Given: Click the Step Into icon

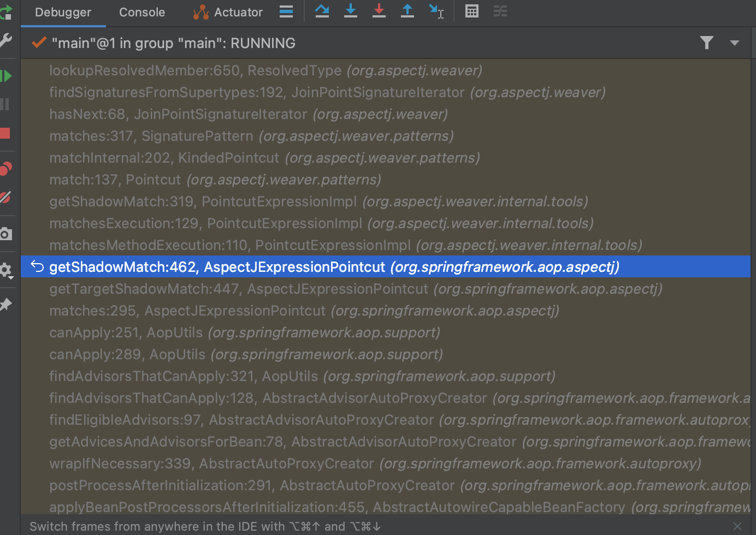Looking at the screenshot, I should [x=351, y=11].
